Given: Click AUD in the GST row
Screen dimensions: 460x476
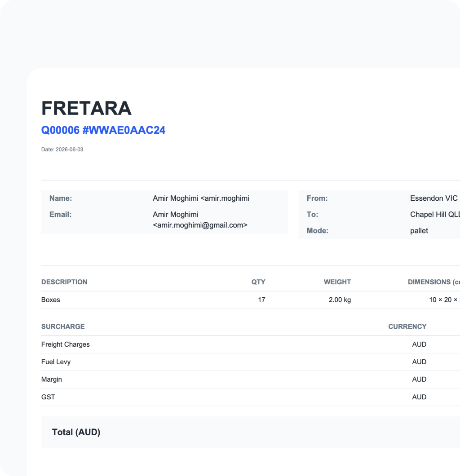Looking at the screenshot, I should (x=419, y=397).
